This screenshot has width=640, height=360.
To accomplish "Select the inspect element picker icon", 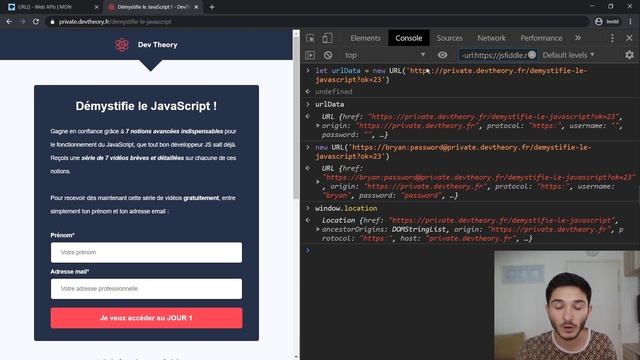I will click(x=310, y=38).
